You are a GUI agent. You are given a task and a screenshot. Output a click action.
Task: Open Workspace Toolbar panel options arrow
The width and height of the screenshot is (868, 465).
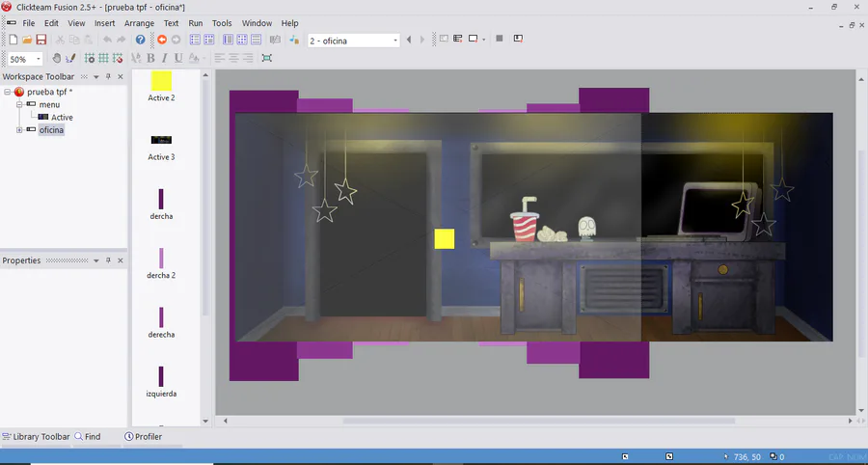pos(95,77)
